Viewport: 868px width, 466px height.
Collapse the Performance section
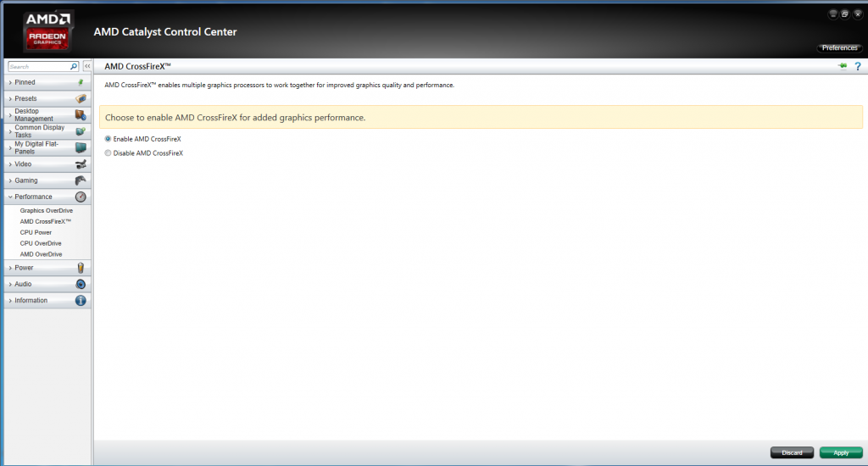(33, 197)
